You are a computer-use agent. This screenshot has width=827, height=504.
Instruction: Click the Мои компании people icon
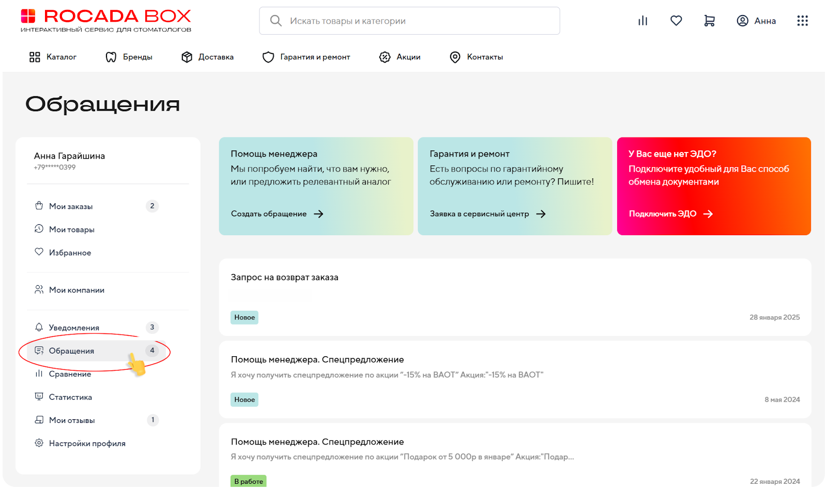tap(39, 289)
